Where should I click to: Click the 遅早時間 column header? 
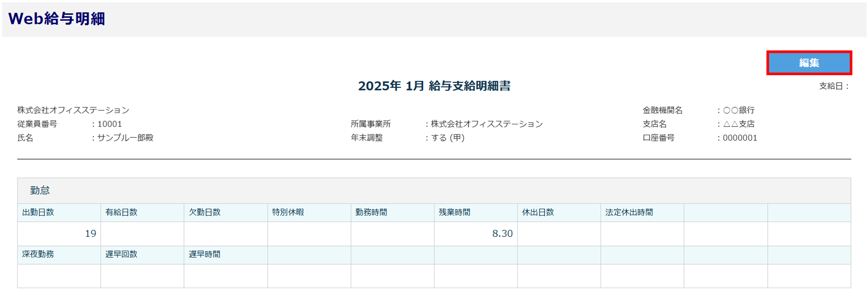(x=204, y=254)
